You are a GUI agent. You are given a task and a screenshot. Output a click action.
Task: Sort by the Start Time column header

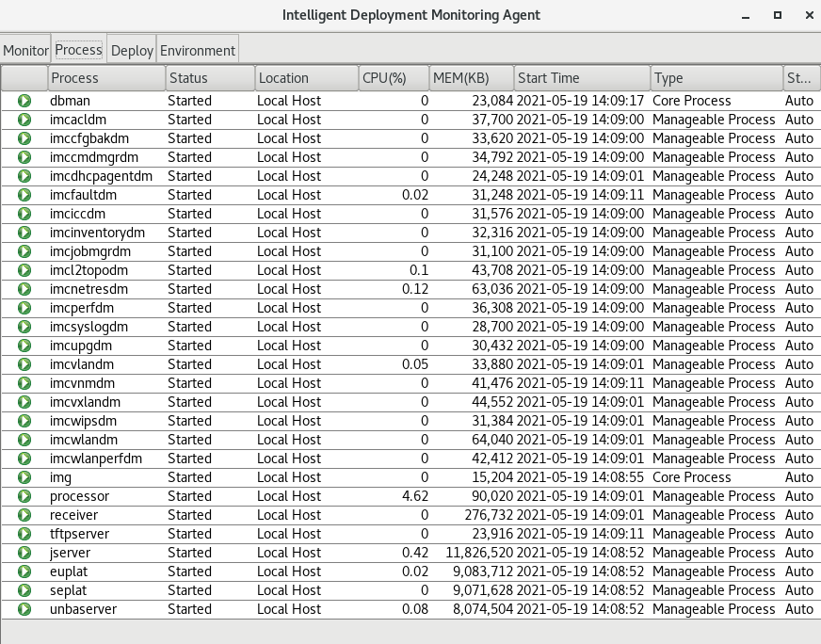pos(582,78)
